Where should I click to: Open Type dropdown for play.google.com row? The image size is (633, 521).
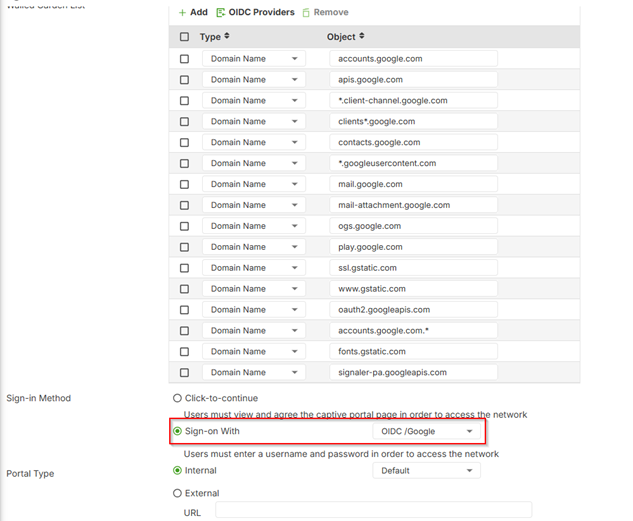[254, 247]
